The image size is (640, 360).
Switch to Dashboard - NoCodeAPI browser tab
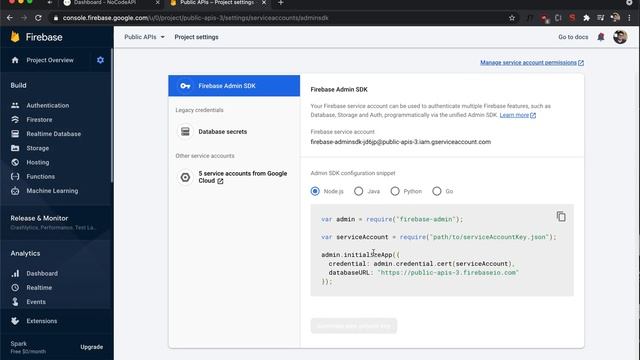pos(105,3)
